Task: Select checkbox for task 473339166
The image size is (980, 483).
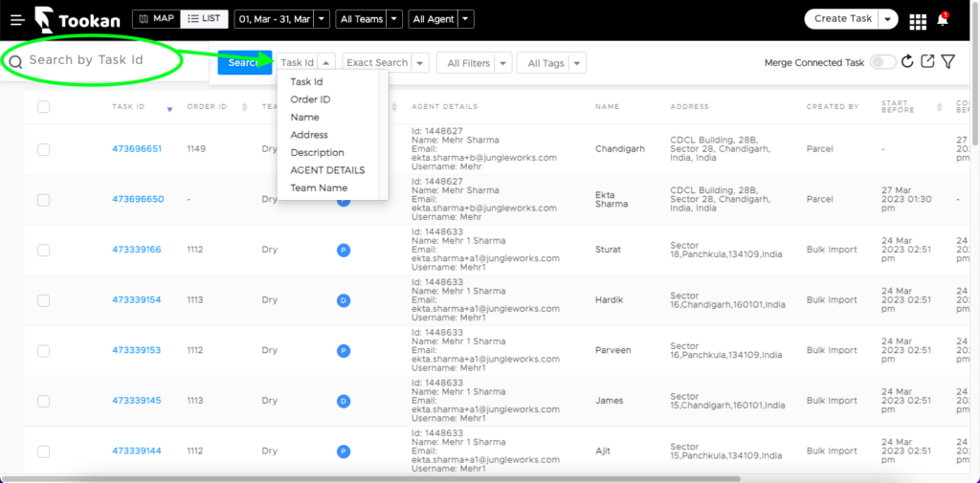Action: [x=43, y=250]
